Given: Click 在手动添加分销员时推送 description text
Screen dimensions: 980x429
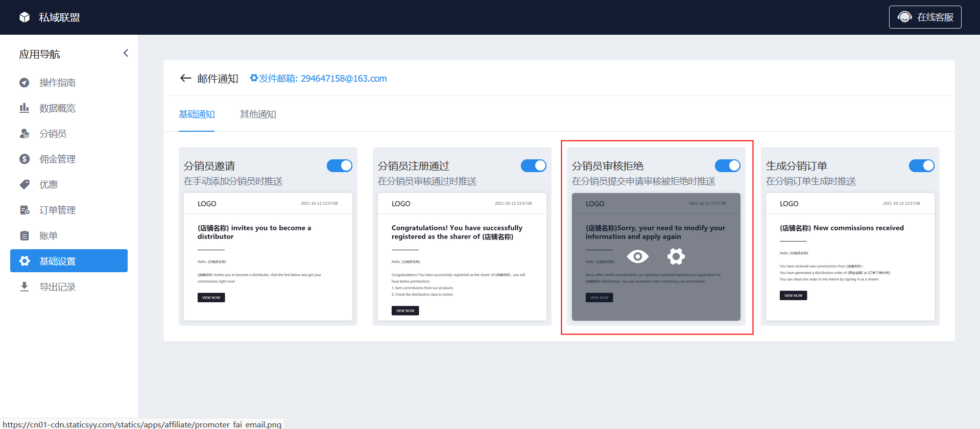Looking at the screenshot, I should (x=233, y=181).
